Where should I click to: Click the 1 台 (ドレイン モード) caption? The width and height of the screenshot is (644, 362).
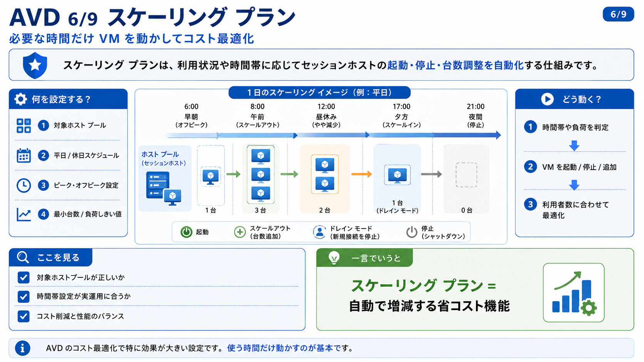(397, 207)
